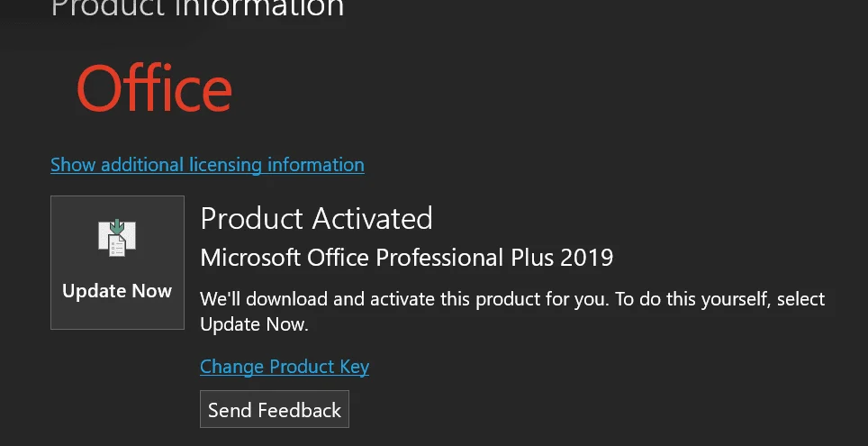Click the word "Show" in the licensing link
The width and height of the screenshot is (868, 446).
(73, 165)
